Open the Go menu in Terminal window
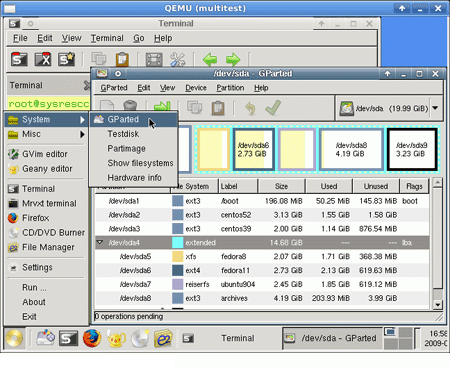The height and width of the screenshot is (369, 450). pos(139,38)
